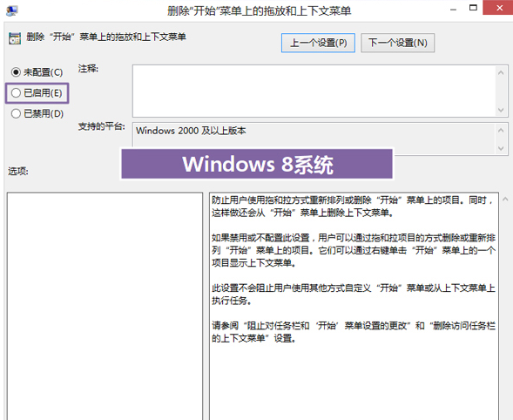The image size is (513, 420).
Task: Minimize the policy setting window
Action: pyautogui.click(x=453, y=9)
